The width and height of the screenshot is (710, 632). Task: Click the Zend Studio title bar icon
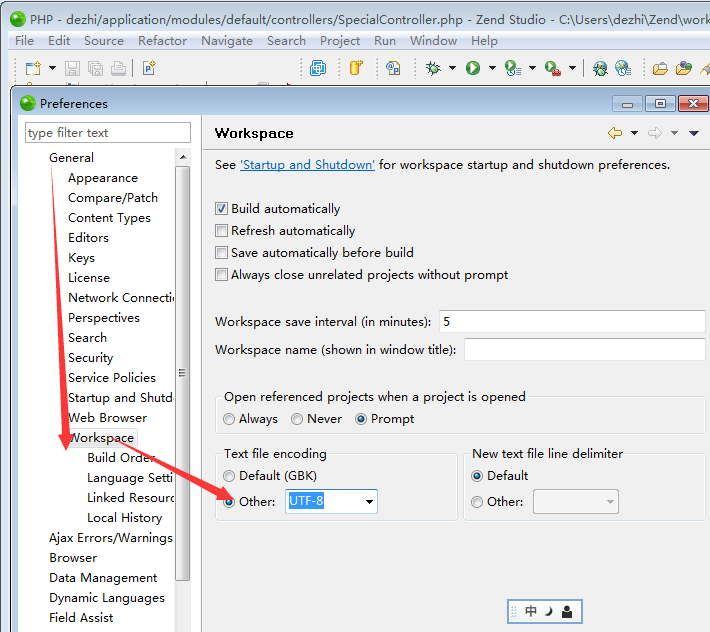[x=18, y=19]
